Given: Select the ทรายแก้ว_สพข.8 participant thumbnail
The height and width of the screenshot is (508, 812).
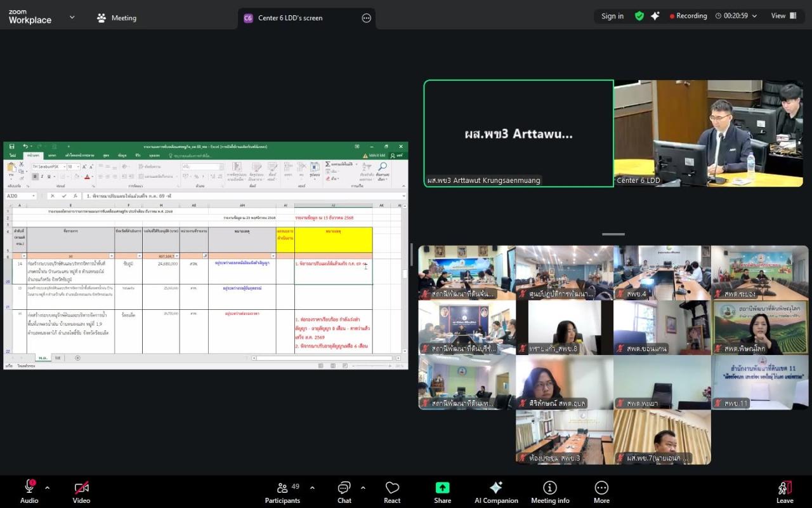Looking at the screenshot, I should coord(564,327).
